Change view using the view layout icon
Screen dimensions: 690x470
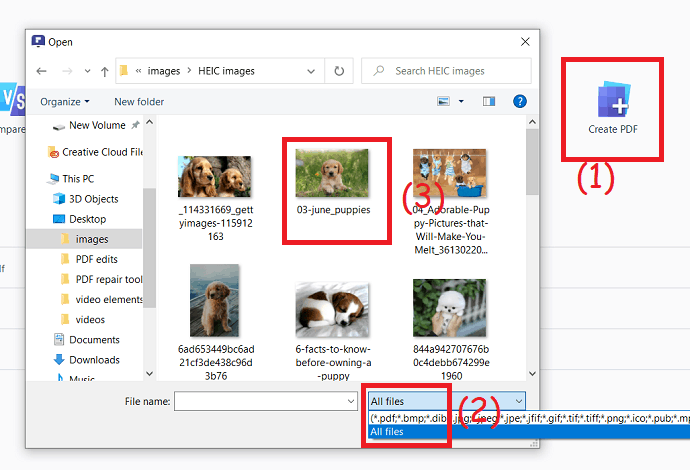tap(443, 102)
